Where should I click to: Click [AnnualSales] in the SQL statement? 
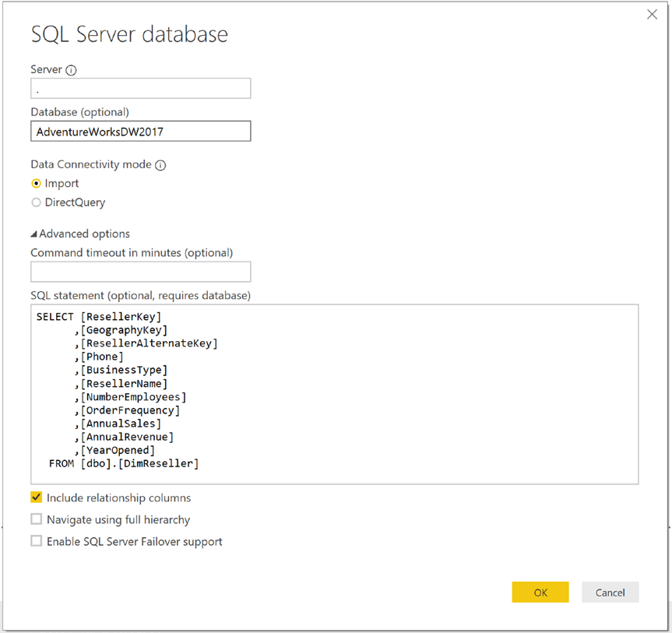tap(121, 424)
